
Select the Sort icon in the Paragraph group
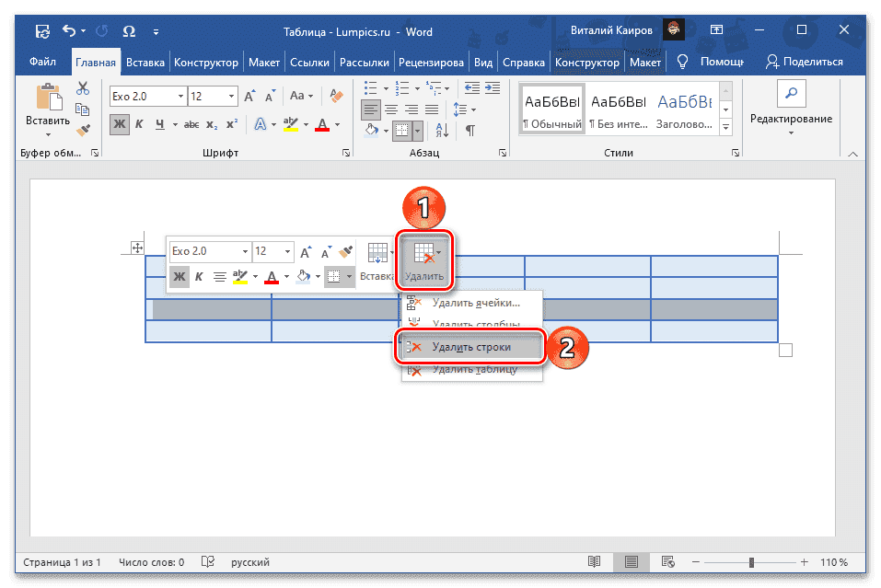tap(441, 130)
